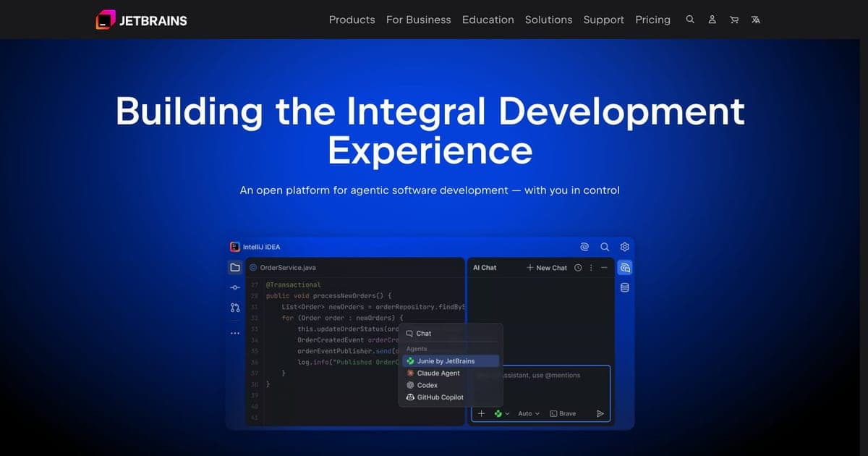
Task: Click the New Chat button
Action: coord(547,268)
